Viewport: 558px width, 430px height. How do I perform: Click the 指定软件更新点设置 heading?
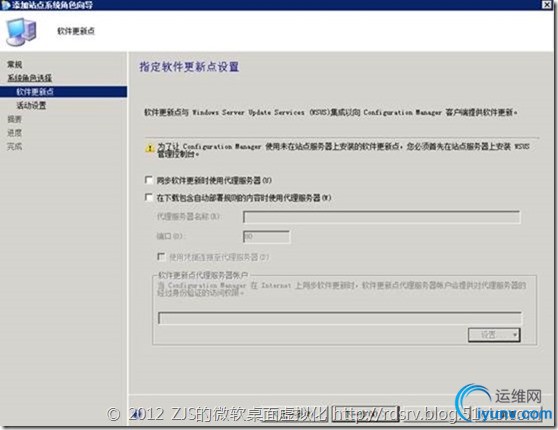pyautogui.click(x=189, y=67)
